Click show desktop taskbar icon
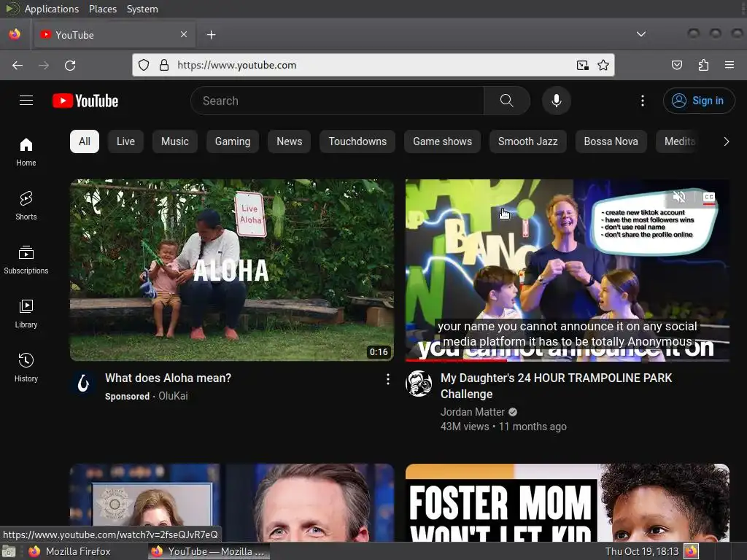747x560 pixels. (9, 551)
